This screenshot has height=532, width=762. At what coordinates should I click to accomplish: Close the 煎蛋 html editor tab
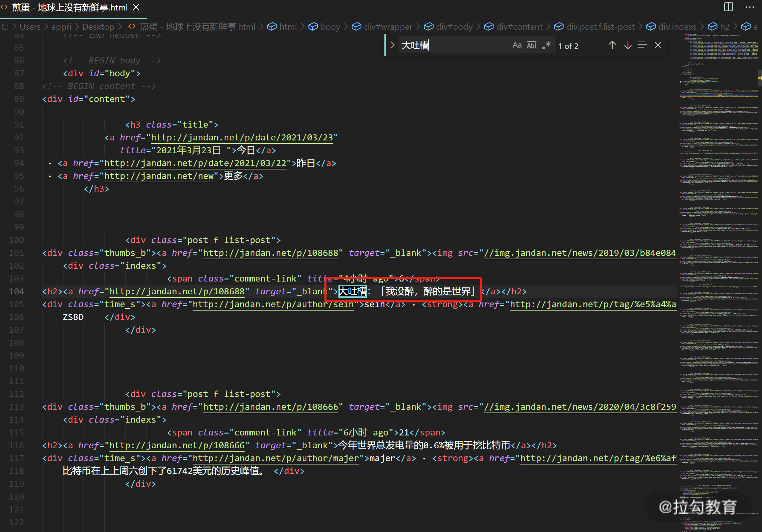click(136, 7)
